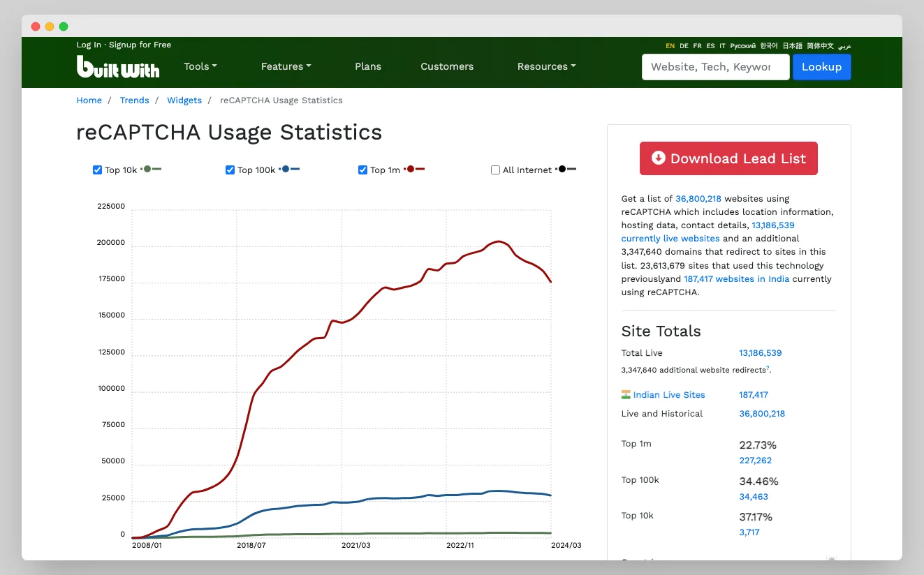
Task: Switch language to 日本語
Action: click(x=792, y=46)
